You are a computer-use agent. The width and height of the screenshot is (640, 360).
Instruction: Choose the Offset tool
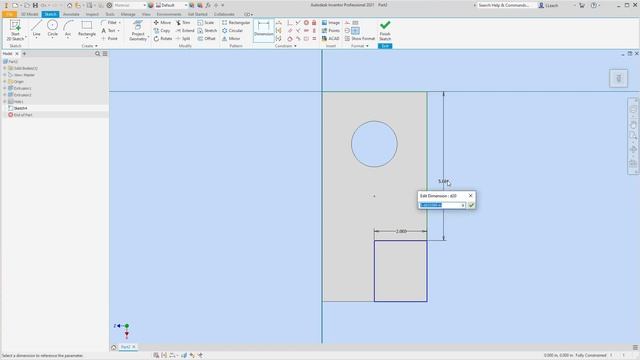tap(207, 38)
